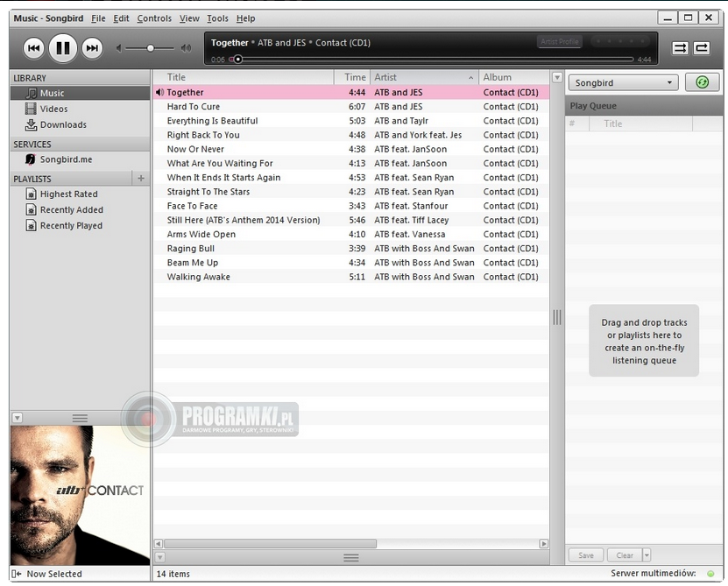Click the ATB Contact album cover
Screen dimensions: 728x586
80,495
